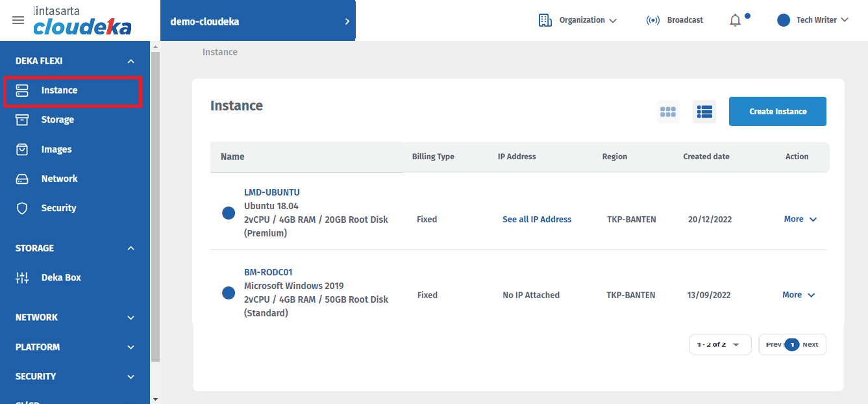Click See all IP Address link
This screenshot has width=868, height=404.
coord(536,220)
